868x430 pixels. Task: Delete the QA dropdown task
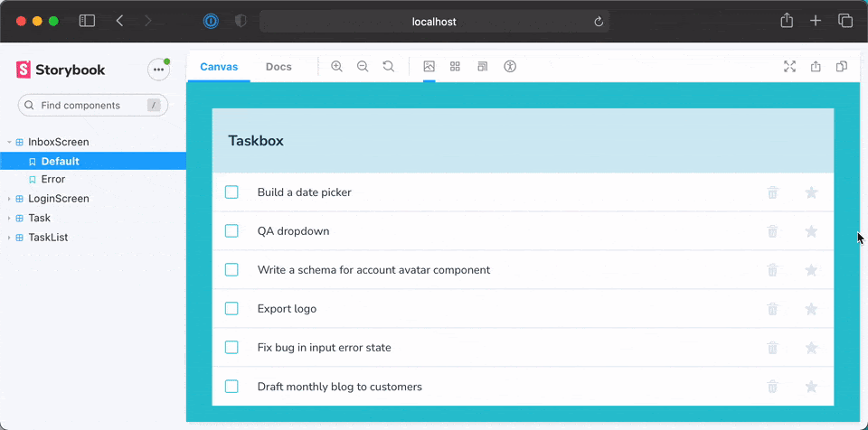(x=772, y=231)
